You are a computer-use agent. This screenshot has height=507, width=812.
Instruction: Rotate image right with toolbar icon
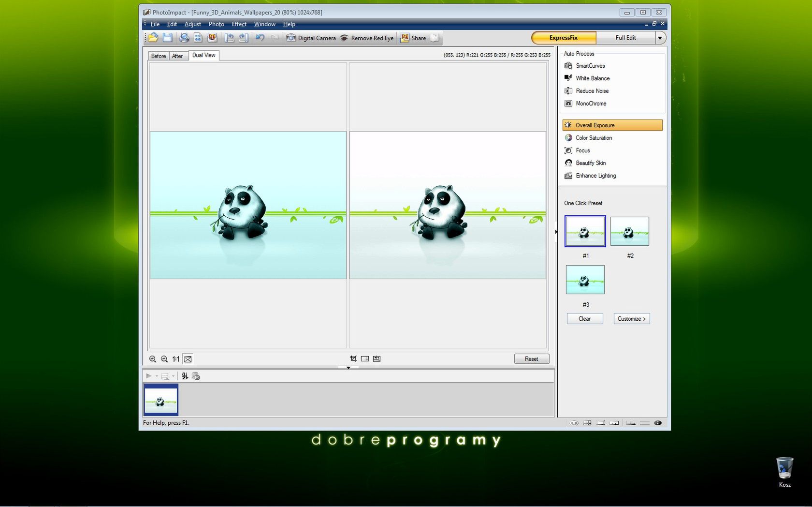click(244, 38)
